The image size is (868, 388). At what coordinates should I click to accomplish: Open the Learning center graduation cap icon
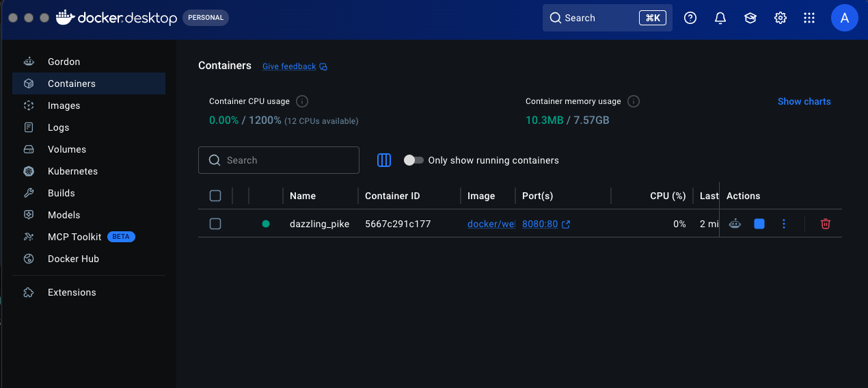[750, 18]
